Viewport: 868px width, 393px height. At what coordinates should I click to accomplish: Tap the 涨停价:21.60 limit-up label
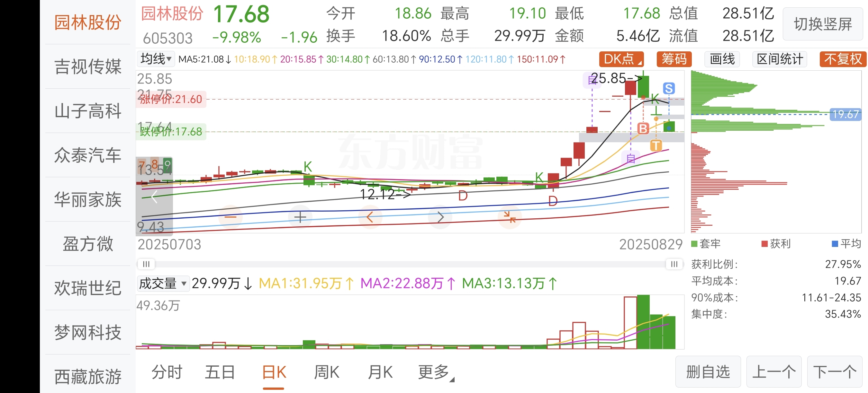[171, 99]
